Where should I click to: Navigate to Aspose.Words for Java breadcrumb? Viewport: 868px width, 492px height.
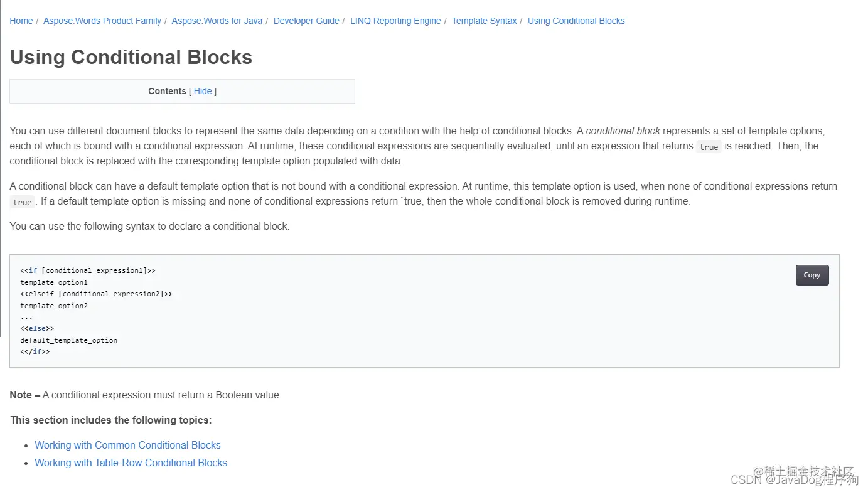(217, 21)
